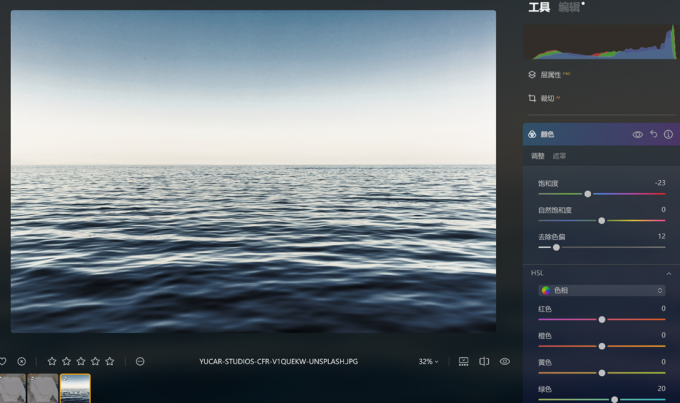The width and height of the screenshot is (680, 403).
Task: Click the 调整 adjustments sub-tab
Action: tap(538, 156)
